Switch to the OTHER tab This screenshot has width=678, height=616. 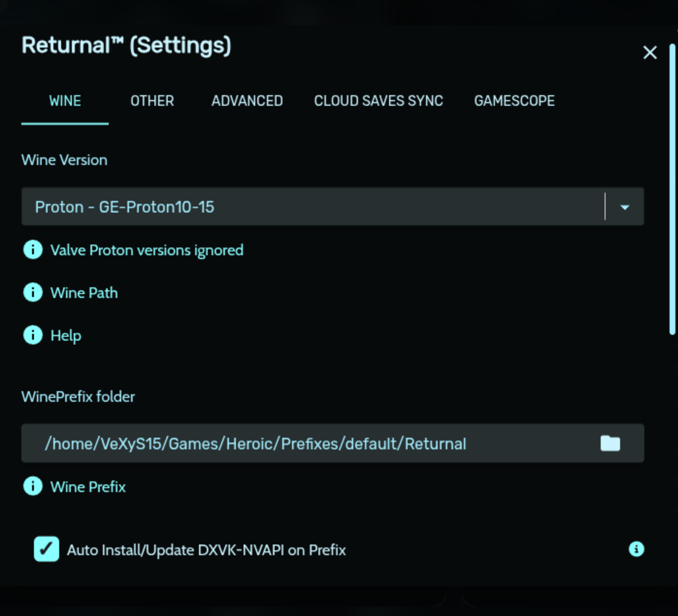(x=152, y=101)
